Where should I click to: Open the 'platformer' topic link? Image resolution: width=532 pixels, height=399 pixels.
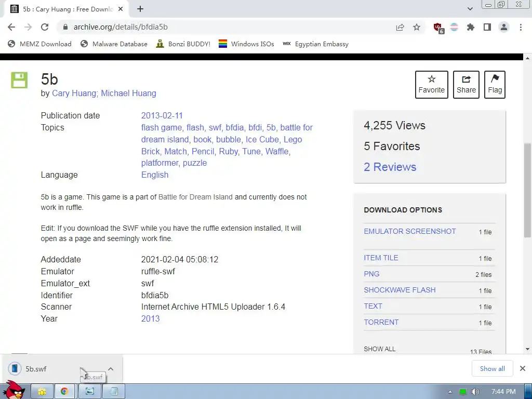[160, 163]
